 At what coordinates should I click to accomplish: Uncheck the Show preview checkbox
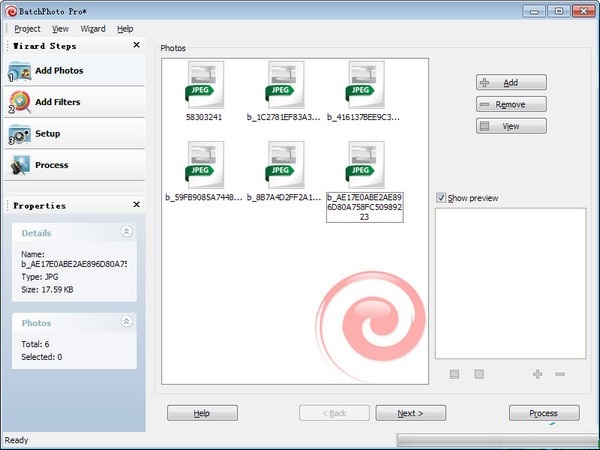(x=441, y=198)
